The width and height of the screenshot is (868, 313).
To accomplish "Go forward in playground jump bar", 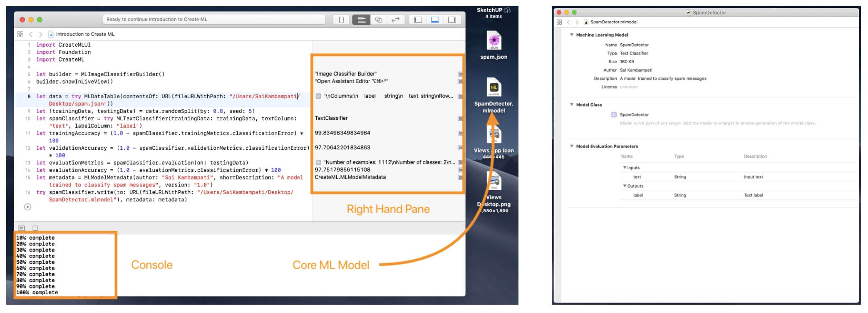I will click(40, 34).
